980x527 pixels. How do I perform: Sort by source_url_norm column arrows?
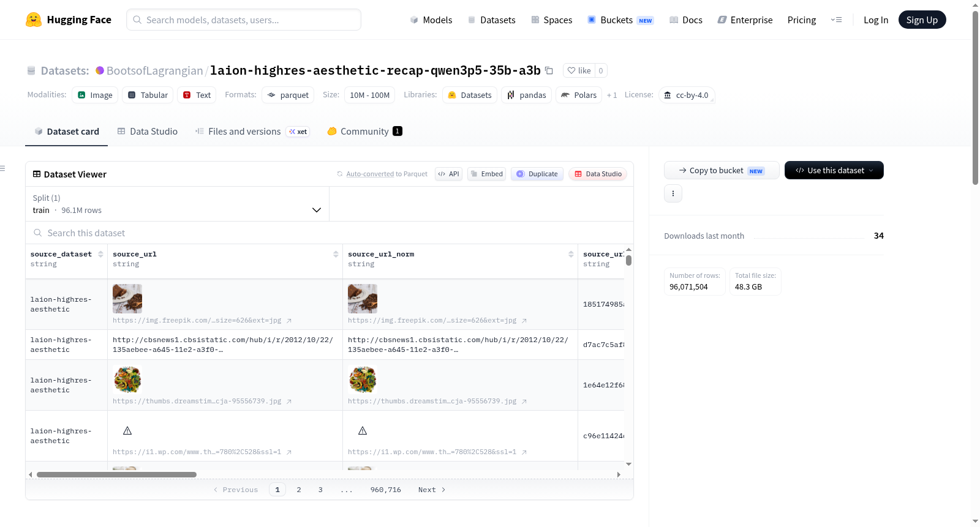[571, 254]
